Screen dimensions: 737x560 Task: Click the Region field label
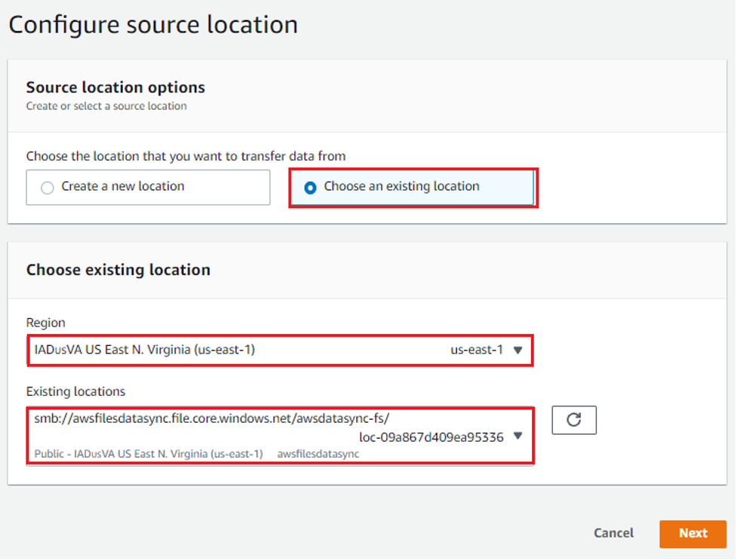45,323
